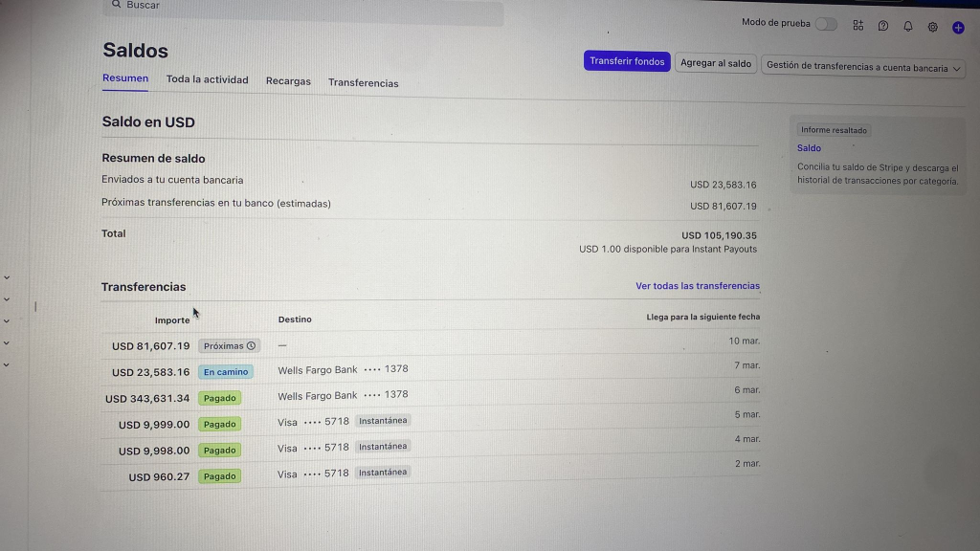Click the Buscar search field
Screen dimensions: 980x551
(287, 6)
